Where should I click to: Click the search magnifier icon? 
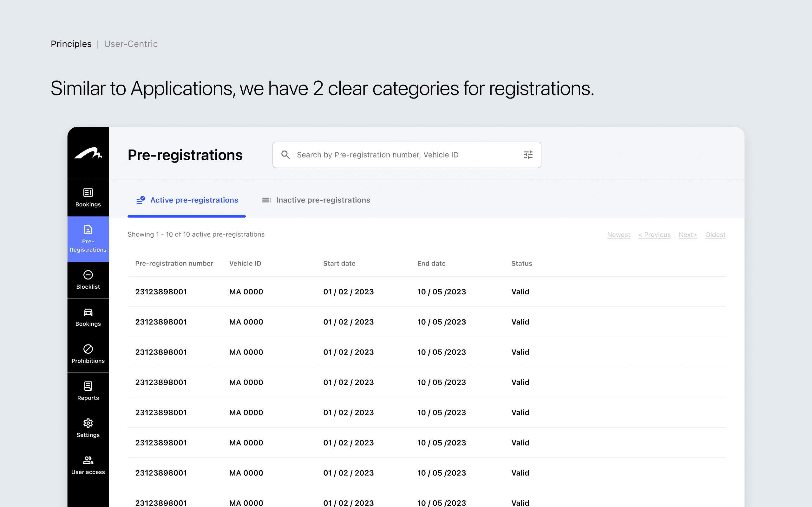(285, 155)
